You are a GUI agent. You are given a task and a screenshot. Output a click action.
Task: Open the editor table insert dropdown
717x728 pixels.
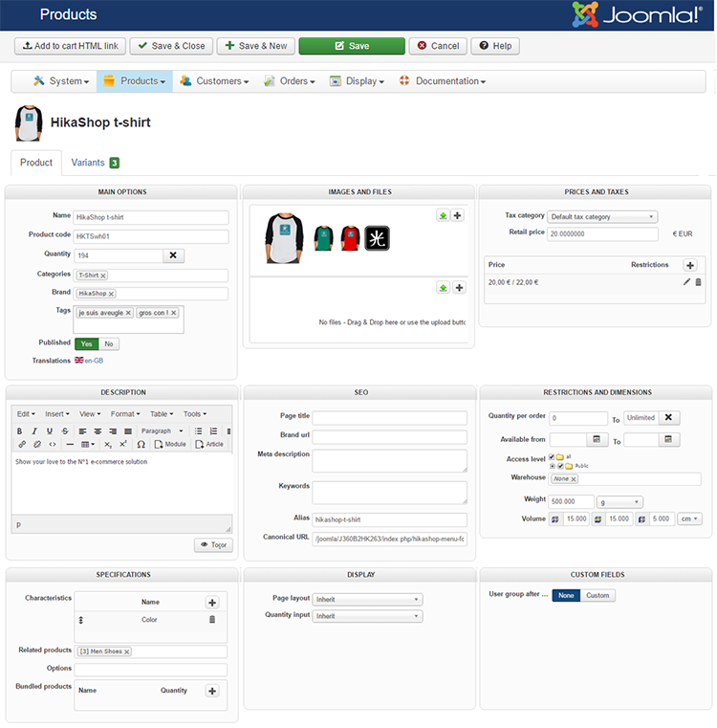[x=88, y=444]
